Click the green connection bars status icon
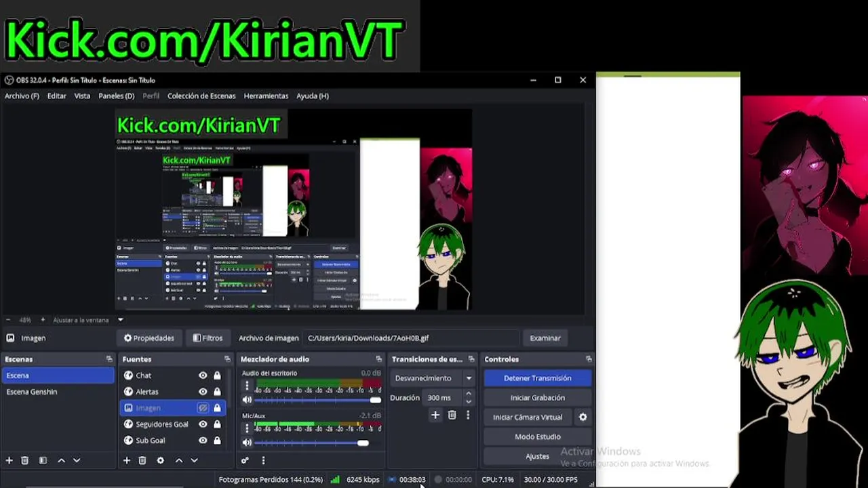This screenshot has width=868, height=488. click(x=335, y=479)
